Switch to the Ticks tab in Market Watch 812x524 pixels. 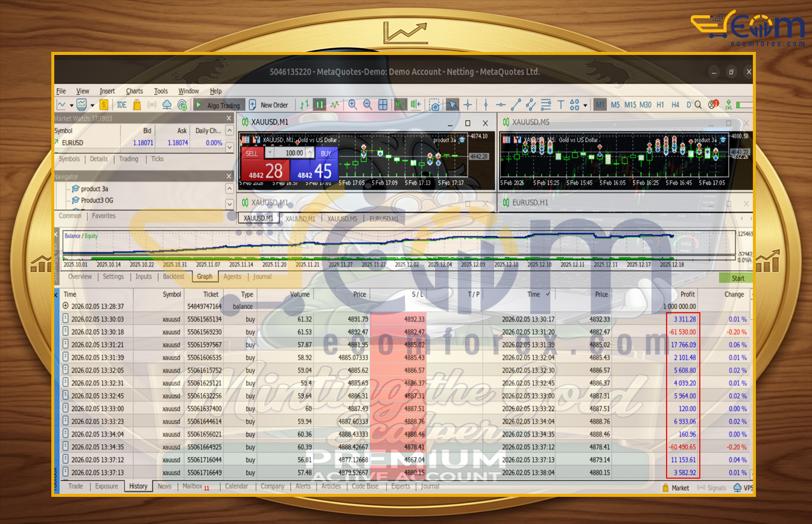(x=157, y=159)
